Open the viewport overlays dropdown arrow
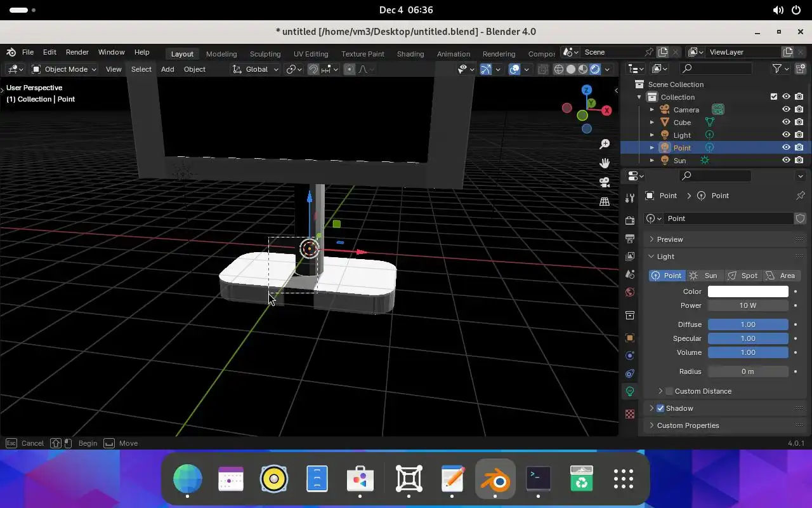The image size is (812, 508). coord(527,69)
